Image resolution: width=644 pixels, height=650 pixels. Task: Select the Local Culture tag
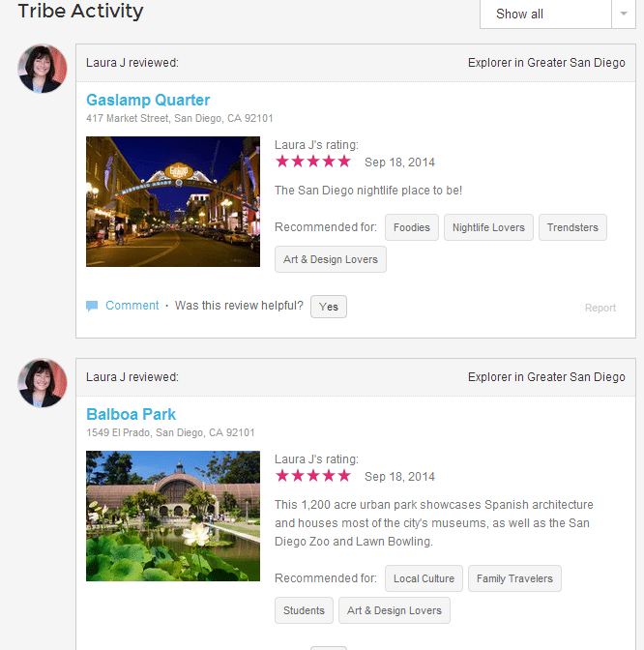[424, 578]
